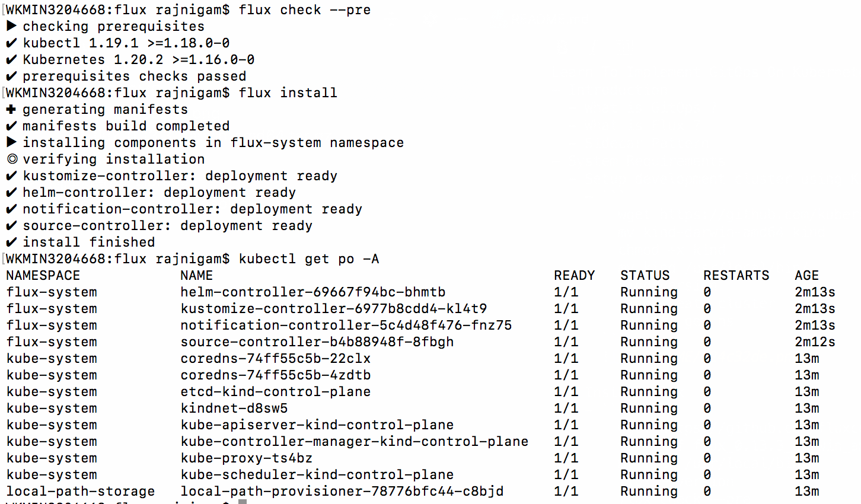
Task: Click the 'kubectl get po -A' command
Action: point(309,259)
